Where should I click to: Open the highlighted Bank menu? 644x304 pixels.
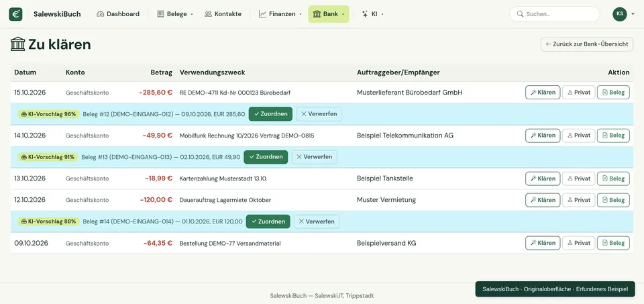click(x=329, y=14)
